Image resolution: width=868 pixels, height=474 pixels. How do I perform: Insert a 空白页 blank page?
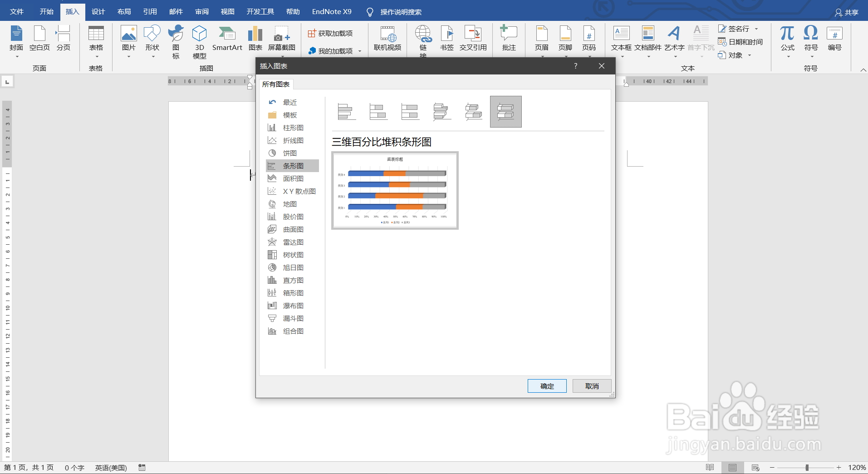[x=39, y=38]
